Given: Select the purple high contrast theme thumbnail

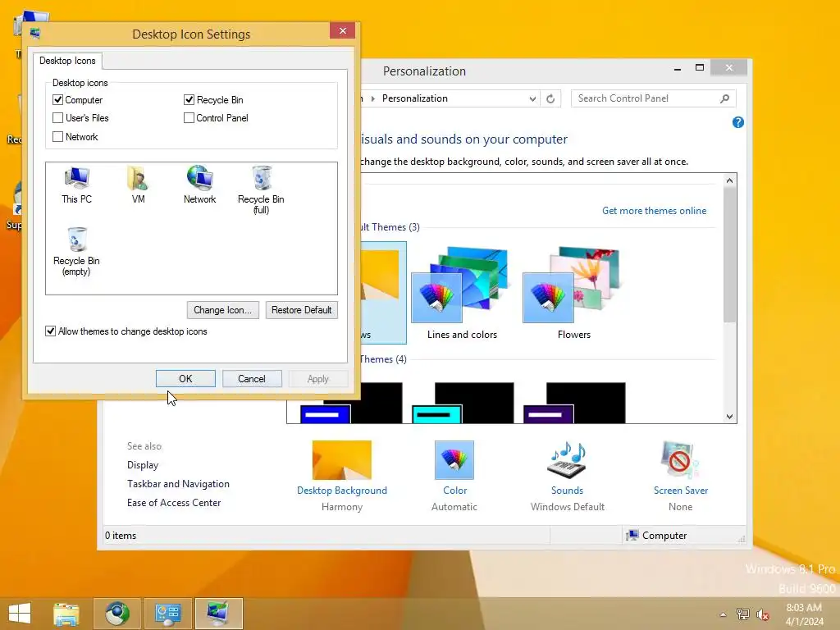Looking at the screenshot, I should (x=574, y=403).
